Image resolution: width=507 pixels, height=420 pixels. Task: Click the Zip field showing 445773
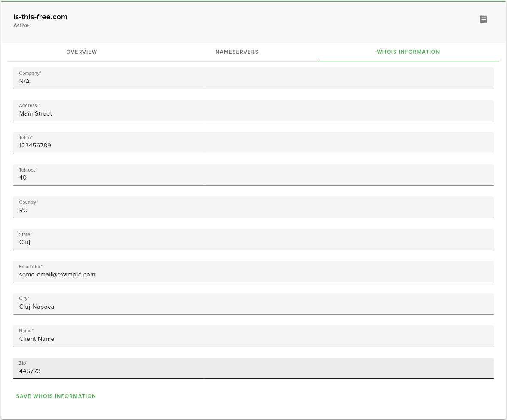[x=253, y=371]
